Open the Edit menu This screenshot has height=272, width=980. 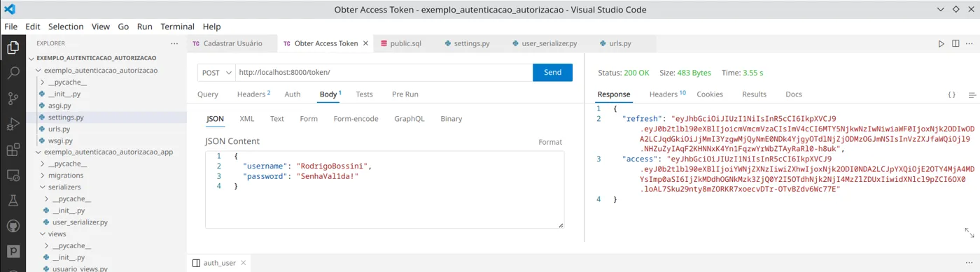32,27
